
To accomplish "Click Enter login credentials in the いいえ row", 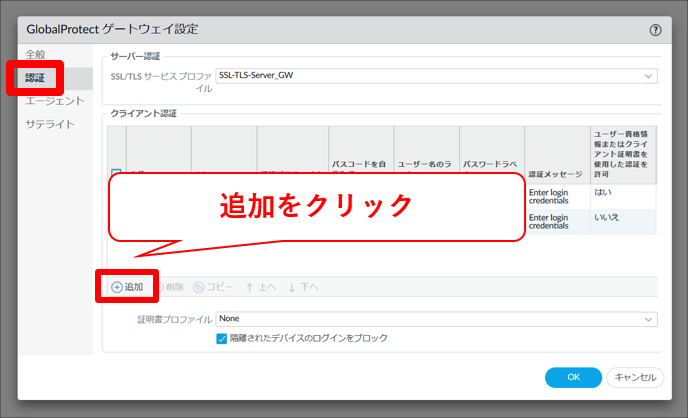I will [548, 222].
